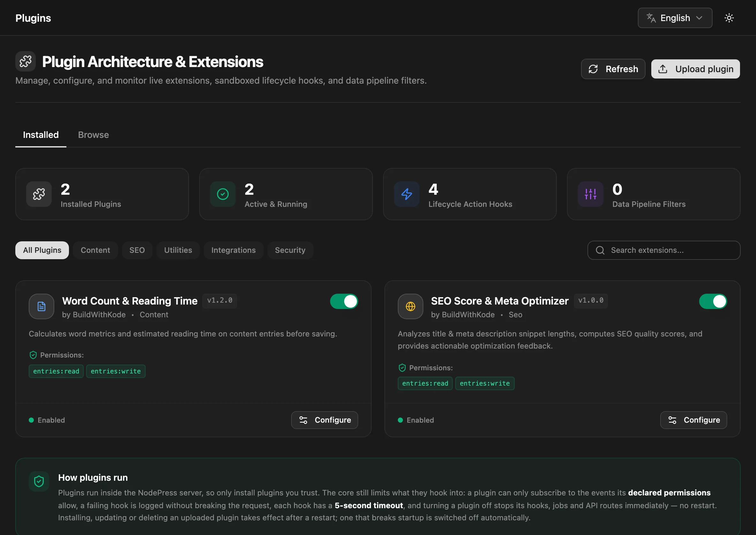The width and height of the screenshot is (756, 535).
Task: Disable the Word Count & Reading Time toggle
Action: point(344,301)
